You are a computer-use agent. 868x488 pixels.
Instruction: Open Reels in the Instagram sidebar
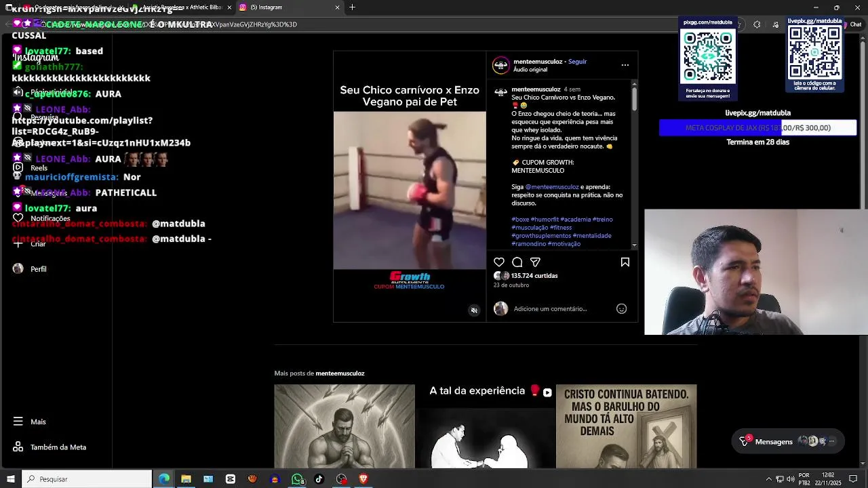pyautogui.click(x=30, y=168)
